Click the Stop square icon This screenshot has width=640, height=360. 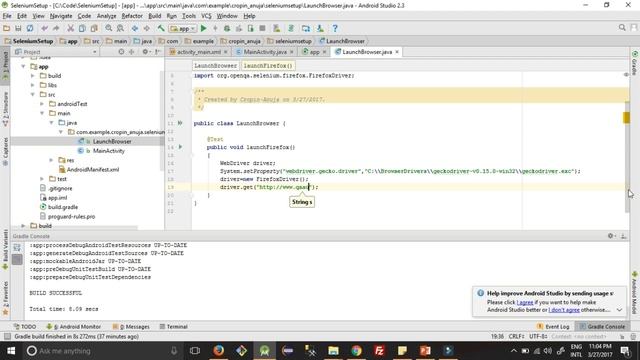coord(262,28)
